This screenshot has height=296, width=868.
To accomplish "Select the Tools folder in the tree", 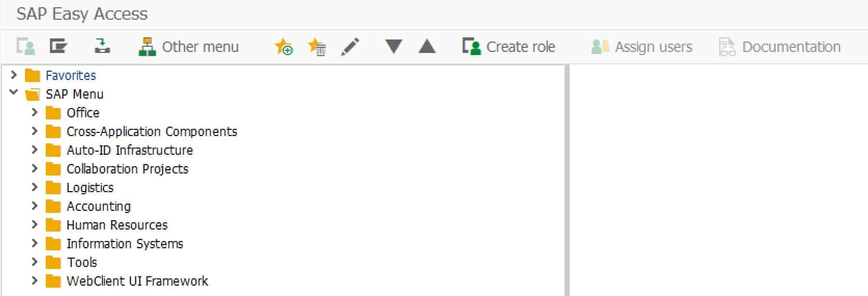I will pyautogui.click(x=82, y=262).
